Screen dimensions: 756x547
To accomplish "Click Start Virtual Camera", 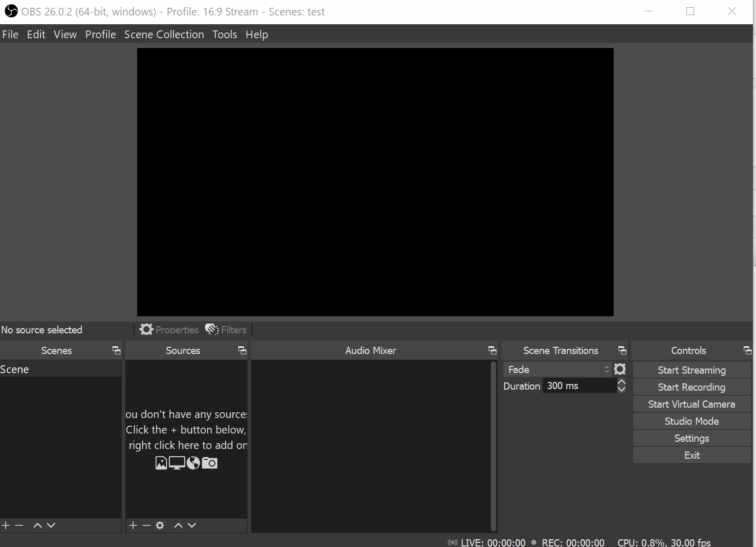I will [692, 404].
